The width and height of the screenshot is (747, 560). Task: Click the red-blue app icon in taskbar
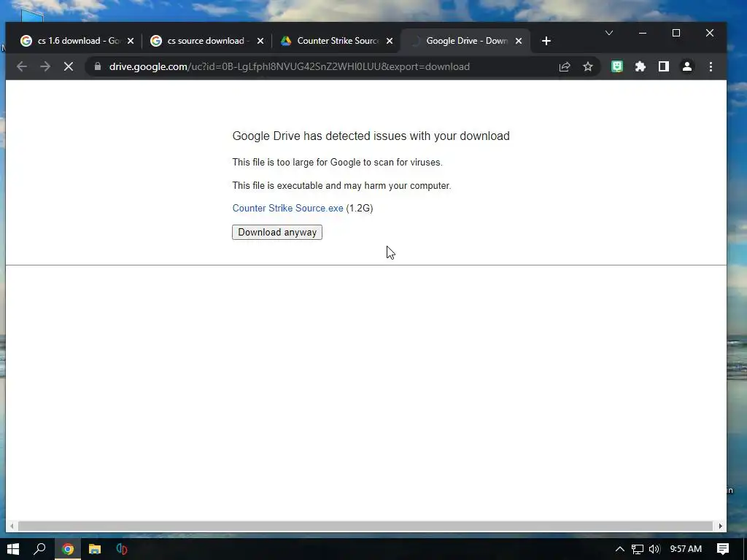pos(122,549)
